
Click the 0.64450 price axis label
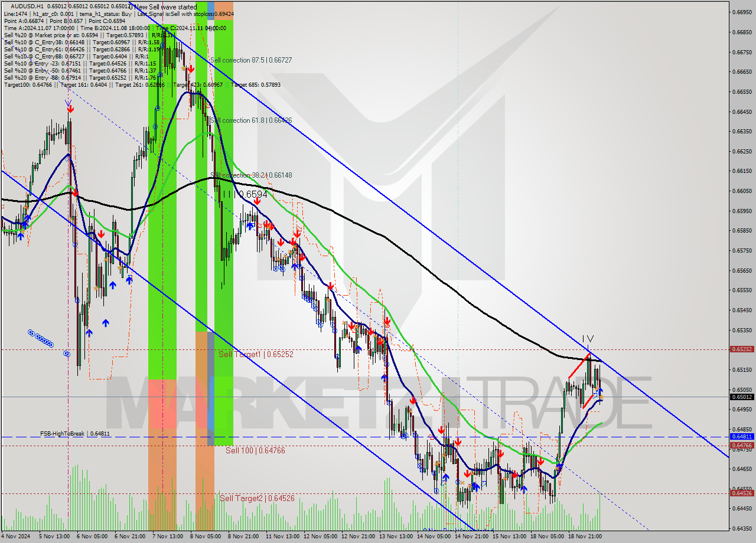pos(742,509)
